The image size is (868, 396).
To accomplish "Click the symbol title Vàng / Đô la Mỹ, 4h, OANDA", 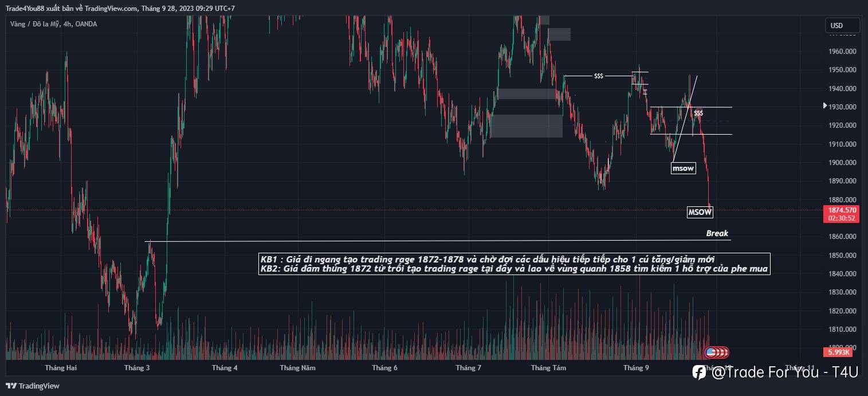I will pyautogui.click(x=53, y=24).
